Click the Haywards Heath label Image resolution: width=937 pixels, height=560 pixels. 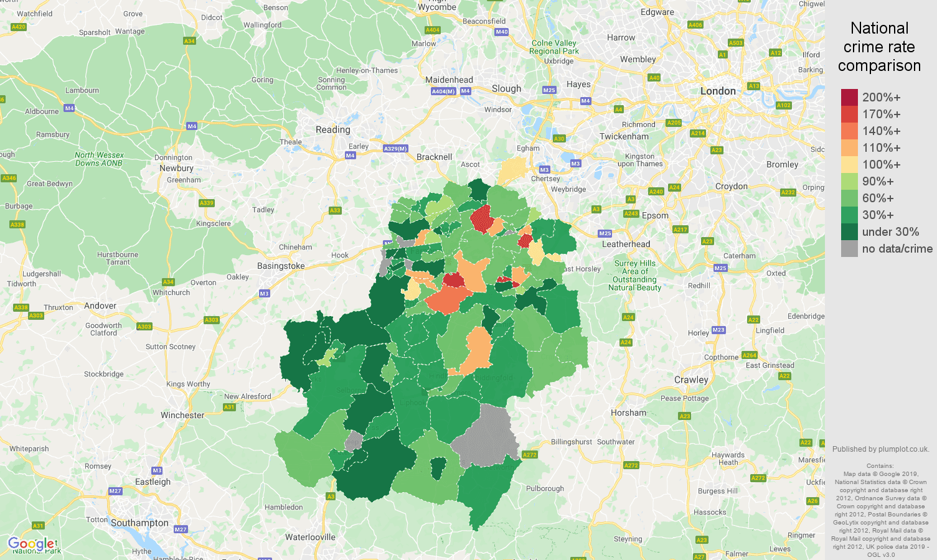[728, 459]
